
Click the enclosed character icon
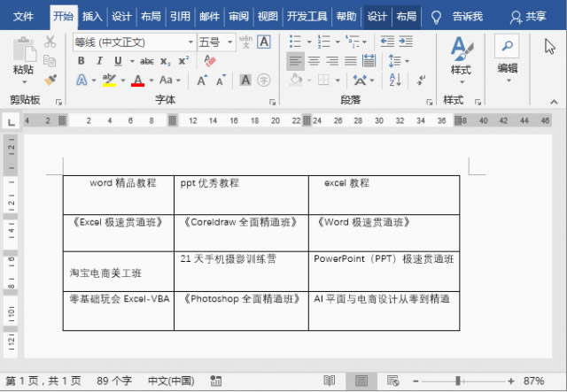[264, 80]
